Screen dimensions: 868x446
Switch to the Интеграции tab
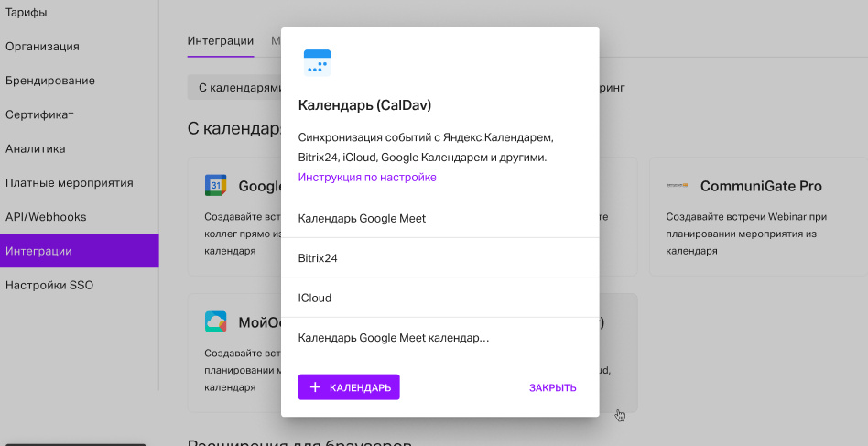[221, 41]
